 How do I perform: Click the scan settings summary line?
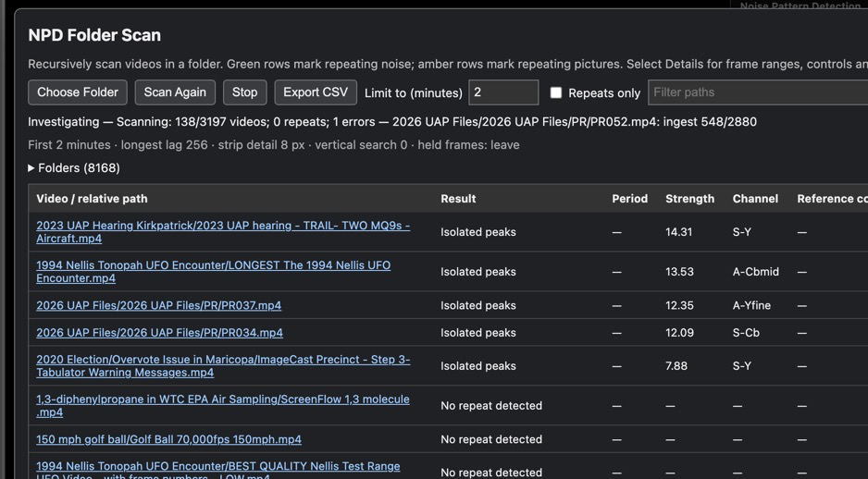click(274, 145)
